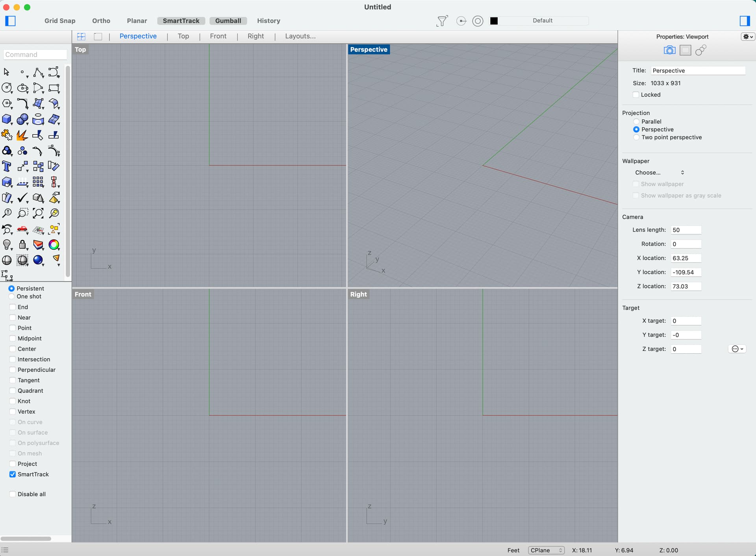Select the Circle tool
Screen dimensions: 756x556
point(7,88)
